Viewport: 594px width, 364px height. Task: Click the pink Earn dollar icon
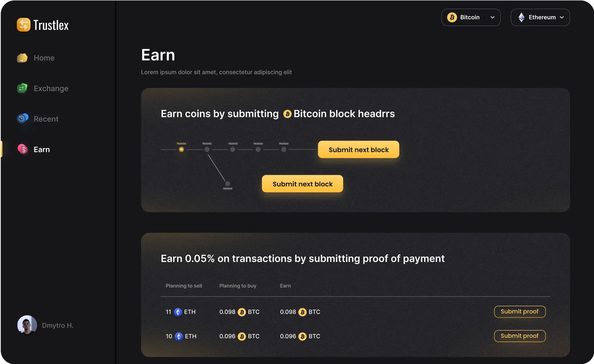pos(23,149)
